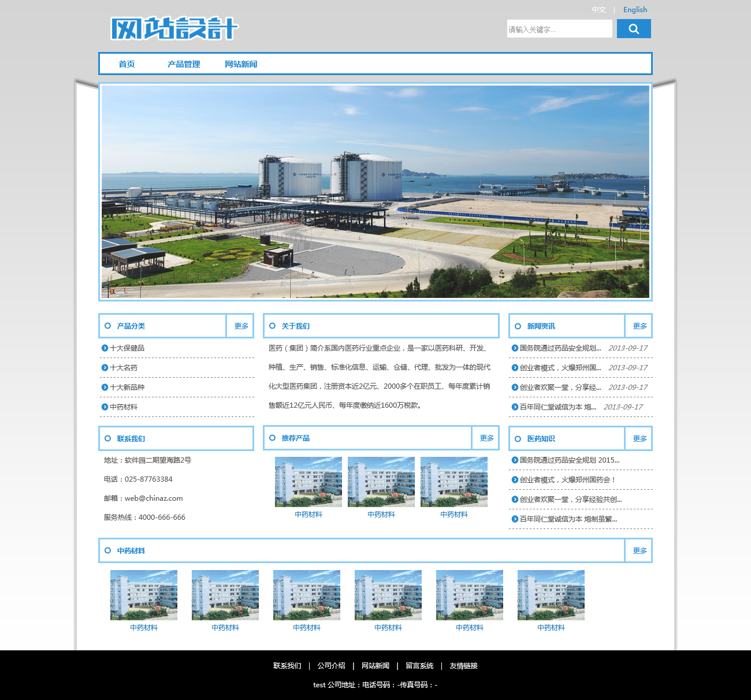This screenshot has width=751, height=700.
Task: Open the 首页 menu item
Action: point(127,64)
